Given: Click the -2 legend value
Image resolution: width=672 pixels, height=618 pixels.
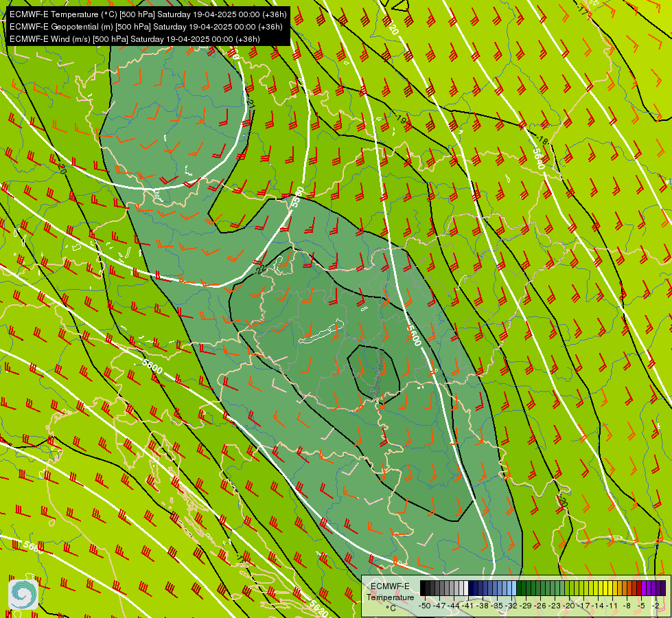Looking at the screenshot, I should click(656, 606).
